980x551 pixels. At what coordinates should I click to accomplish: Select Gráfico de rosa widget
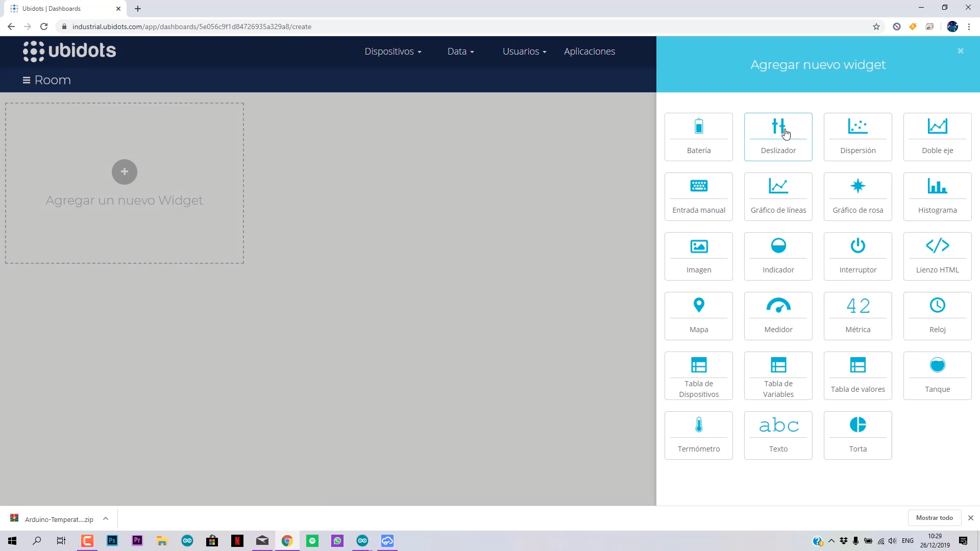point(857,196)
